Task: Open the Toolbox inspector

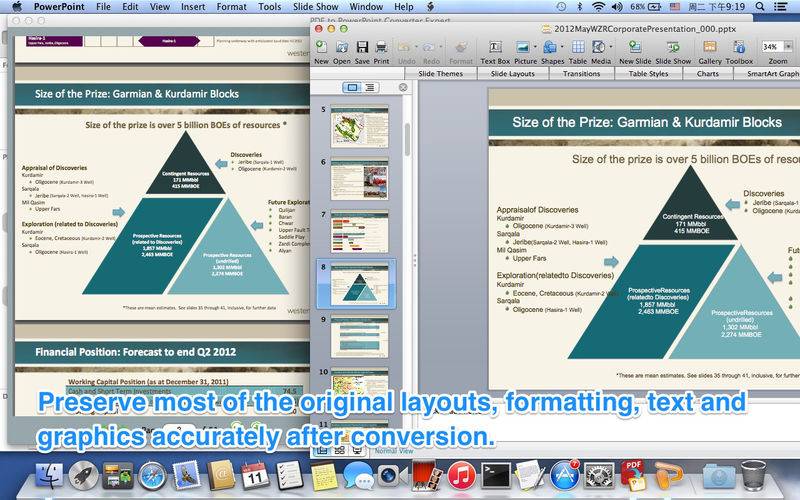Action: 739,47
